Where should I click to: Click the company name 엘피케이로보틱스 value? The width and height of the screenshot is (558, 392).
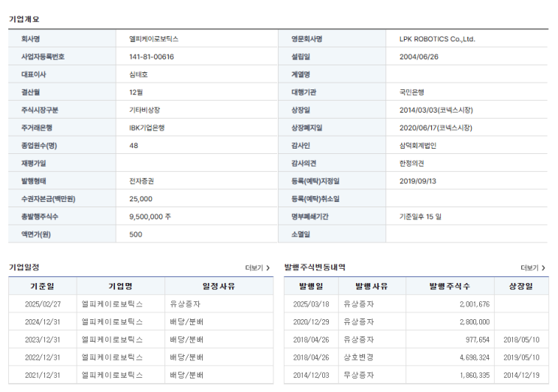[x=154, y=39]
